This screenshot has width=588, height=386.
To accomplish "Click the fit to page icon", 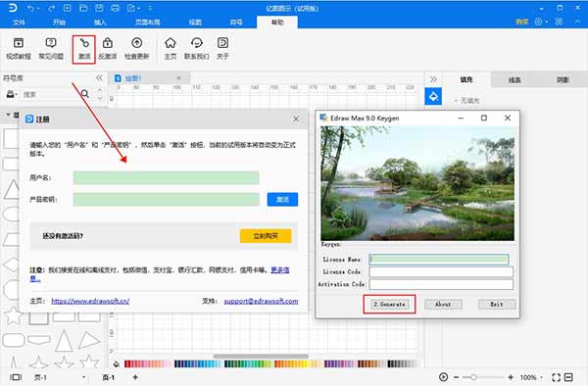I will tap(556, 377).
